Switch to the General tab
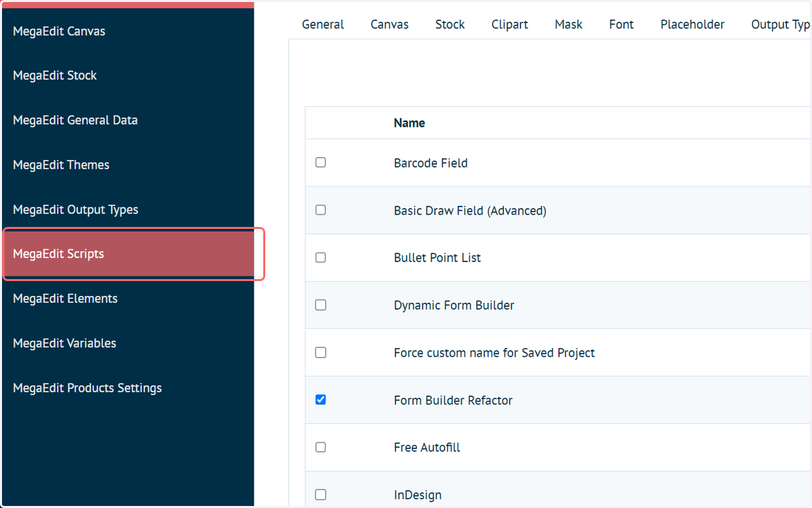This screenshot has width=812, height=508. point(323,24)
